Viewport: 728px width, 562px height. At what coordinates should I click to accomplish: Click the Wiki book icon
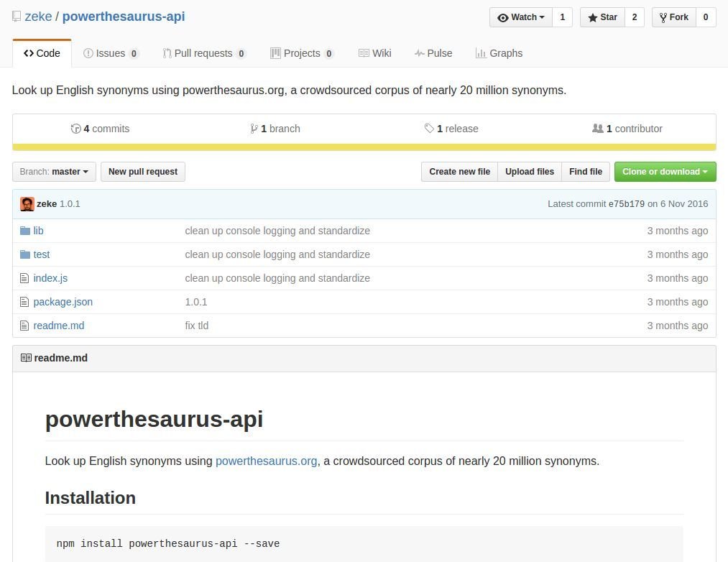click(364, 53)
